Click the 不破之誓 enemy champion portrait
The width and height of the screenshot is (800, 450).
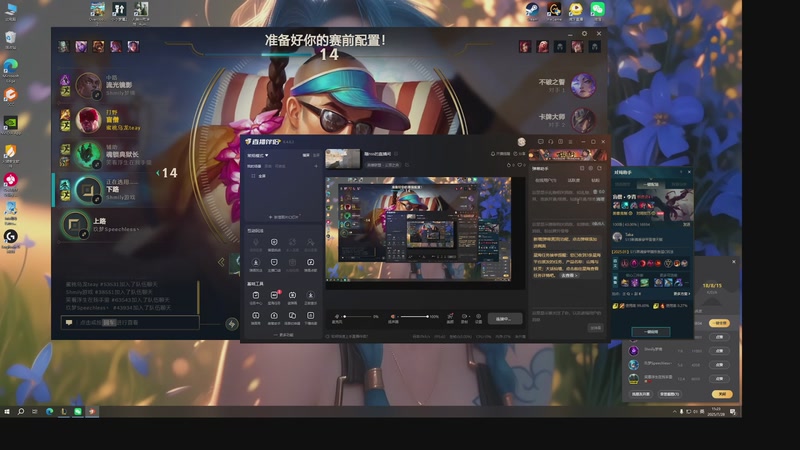[583, 85]
